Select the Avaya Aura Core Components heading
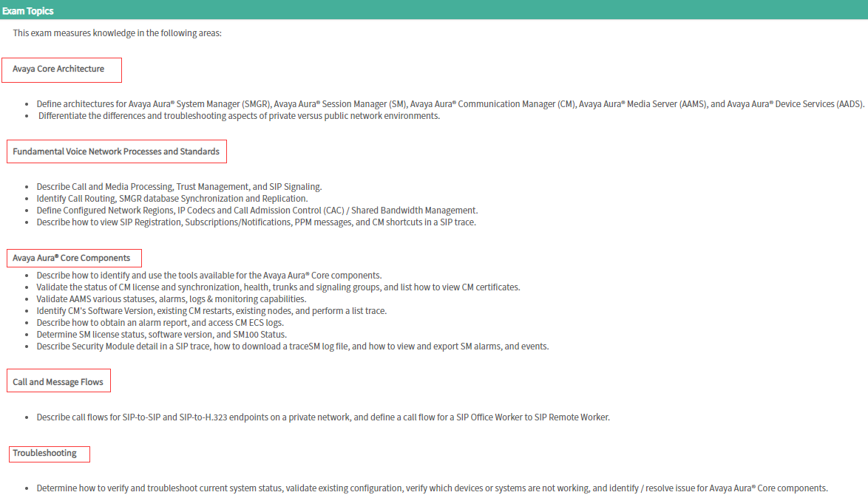 coord(72,259)
